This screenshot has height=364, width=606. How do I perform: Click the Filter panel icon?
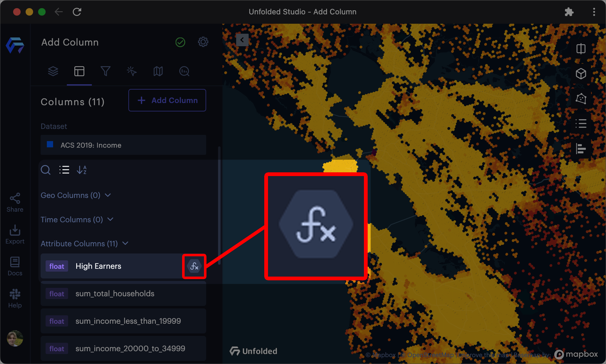[x=106, y=71]
